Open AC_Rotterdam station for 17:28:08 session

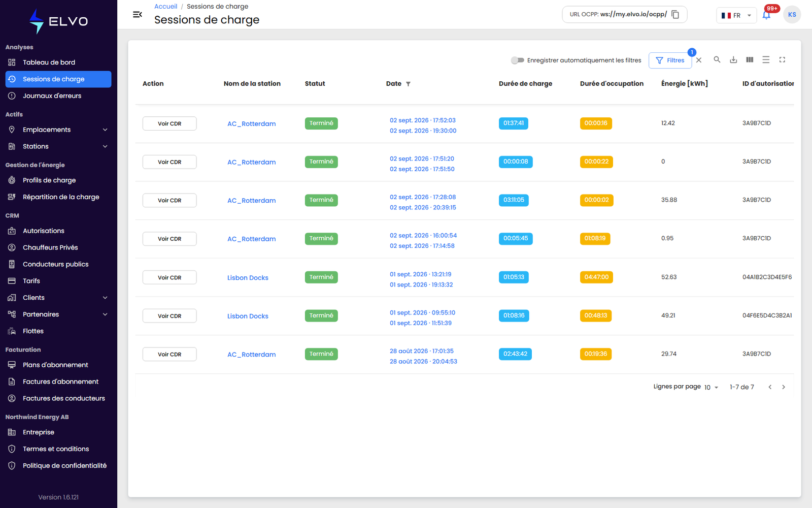pyautogui.click(x=252, y=201)
